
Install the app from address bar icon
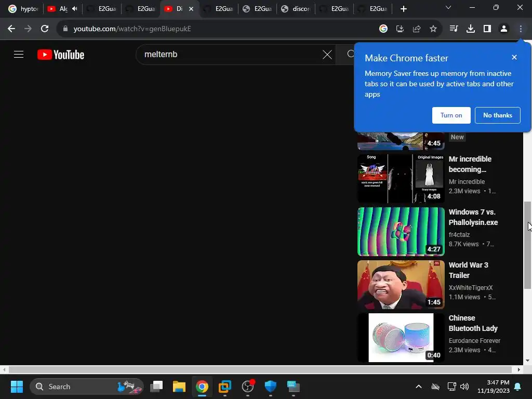pos(400,29)
